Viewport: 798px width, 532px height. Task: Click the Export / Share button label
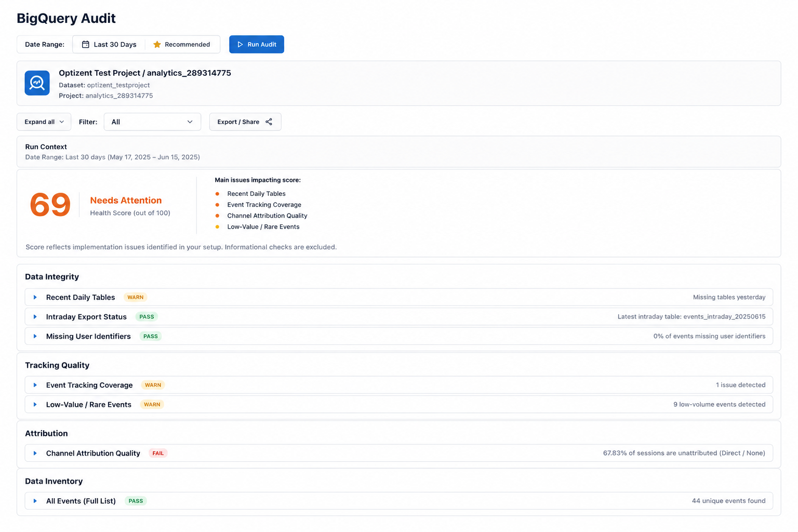(x=238, y=122)
